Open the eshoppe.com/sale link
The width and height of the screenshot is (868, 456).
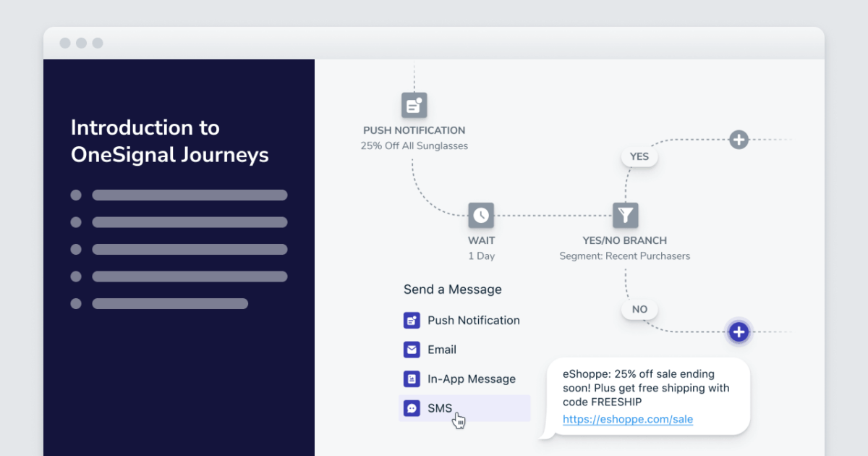(628, 419)
